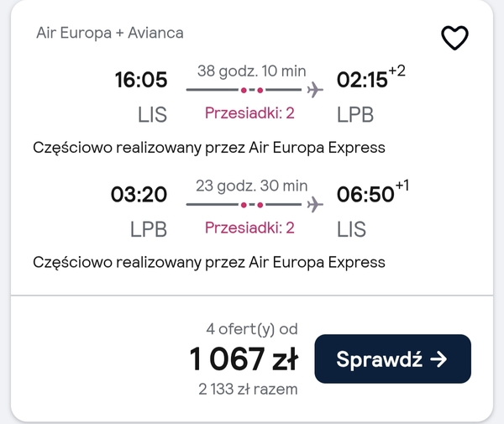Click the +2 day offset indicator
504x424 pixels.
(397, 71)
